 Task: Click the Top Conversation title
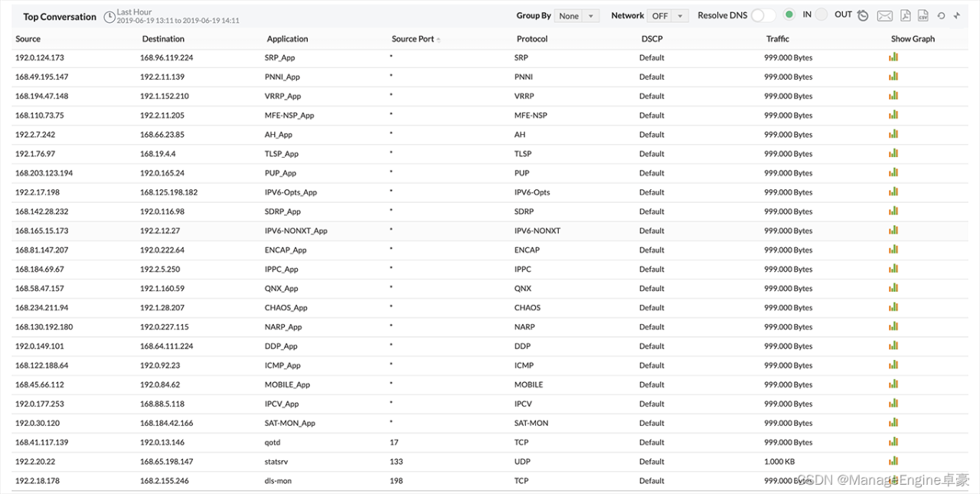coord(60,16)
